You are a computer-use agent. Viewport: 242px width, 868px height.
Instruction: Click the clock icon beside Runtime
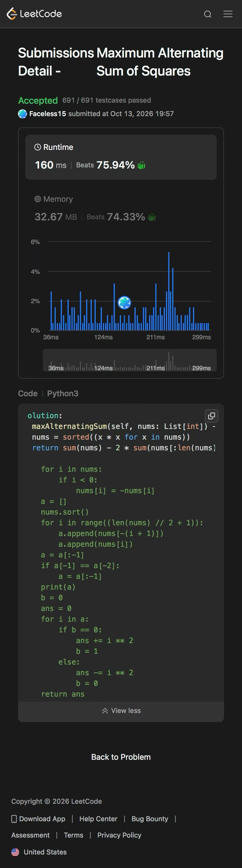[x=38, y=147]
